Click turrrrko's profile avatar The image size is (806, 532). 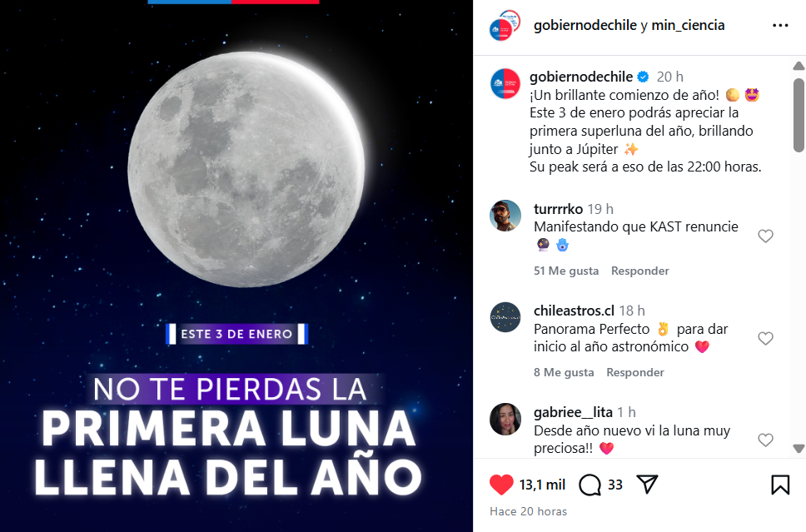505,216
